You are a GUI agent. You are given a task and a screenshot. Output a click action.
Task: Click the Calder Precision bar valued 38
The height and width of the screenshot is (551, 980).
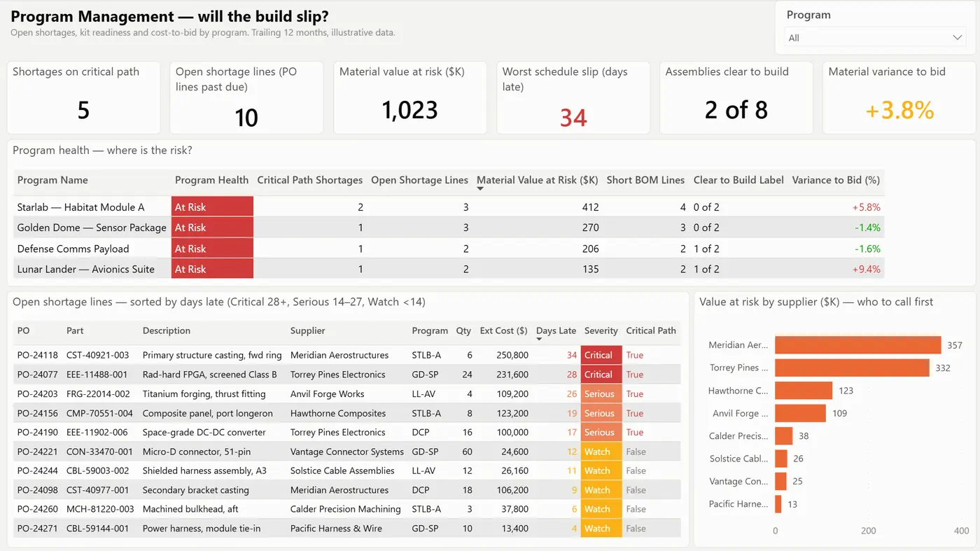tap(783, 435)
